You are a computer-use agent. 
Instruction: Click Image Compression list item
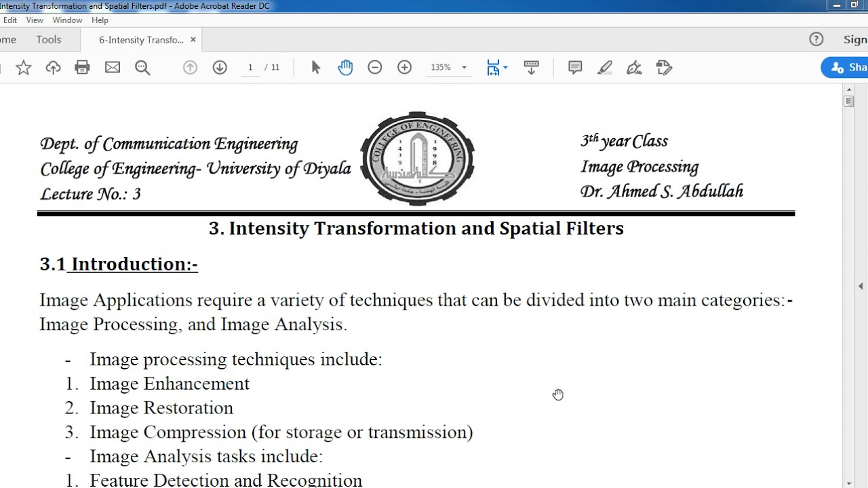click(281, 432)
